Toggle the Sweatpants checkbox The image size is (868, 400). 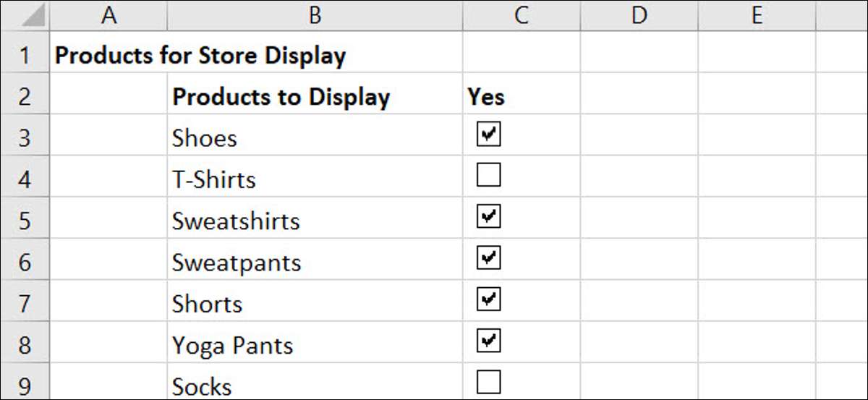point(489,258)
